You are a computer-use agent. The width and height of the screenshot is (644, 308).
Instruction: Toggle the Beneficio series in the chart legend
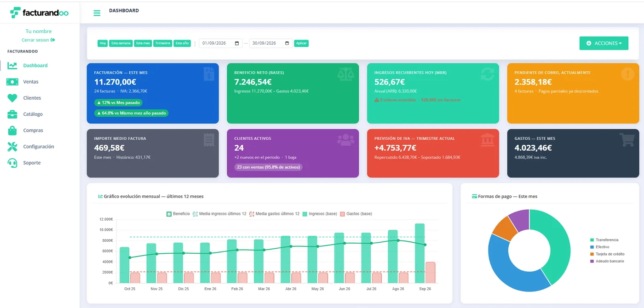click(x=178, y=214)
